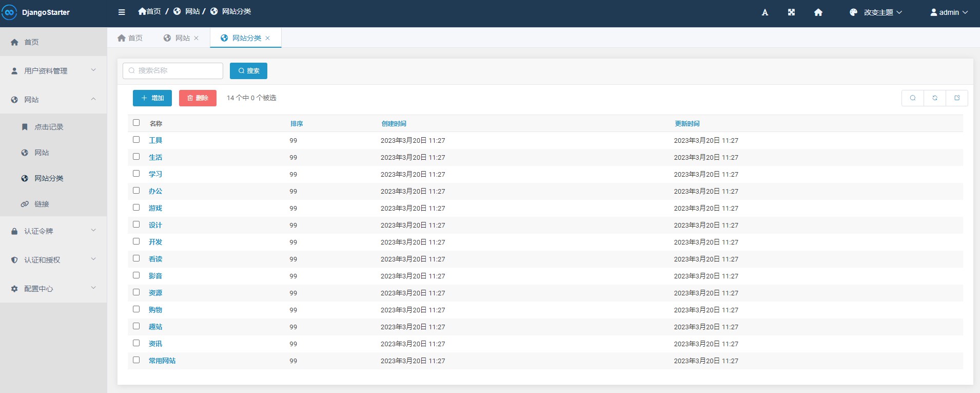This screenshot has width=980, height=393.
Task: Check the box for row 生活
Action: click(x=136, y=157)
